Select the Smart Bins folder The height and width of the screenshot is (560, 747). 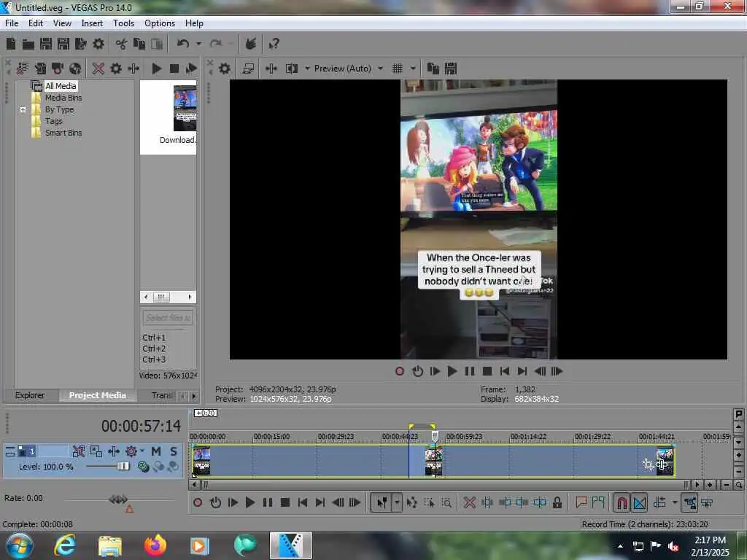(63, 133)
